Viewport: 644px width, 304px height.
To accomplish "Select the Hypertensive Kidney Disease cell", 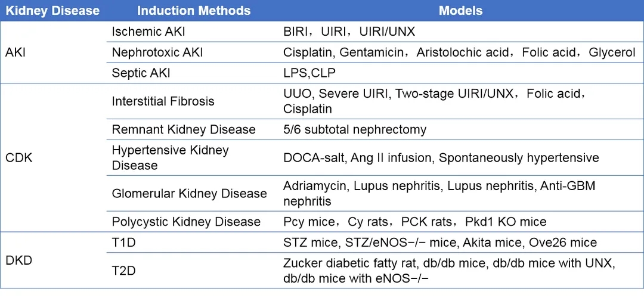I will (171, 157).
